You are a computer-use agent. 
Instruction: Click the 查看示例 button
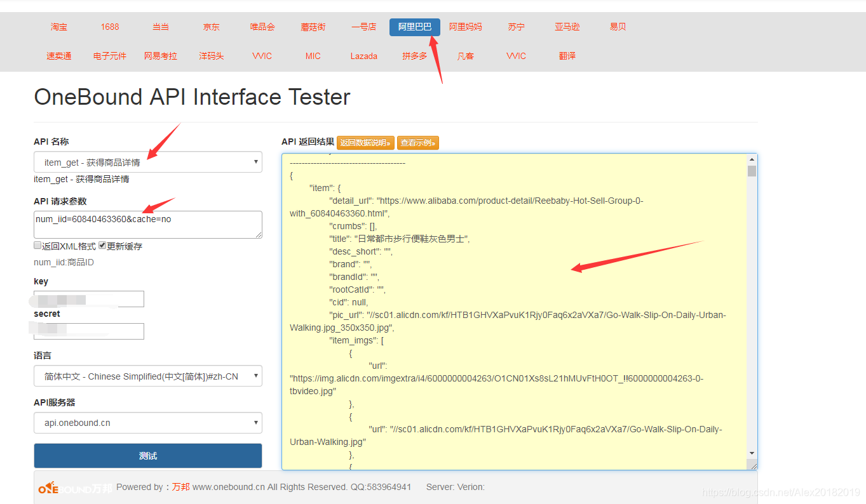coord(418,143)
